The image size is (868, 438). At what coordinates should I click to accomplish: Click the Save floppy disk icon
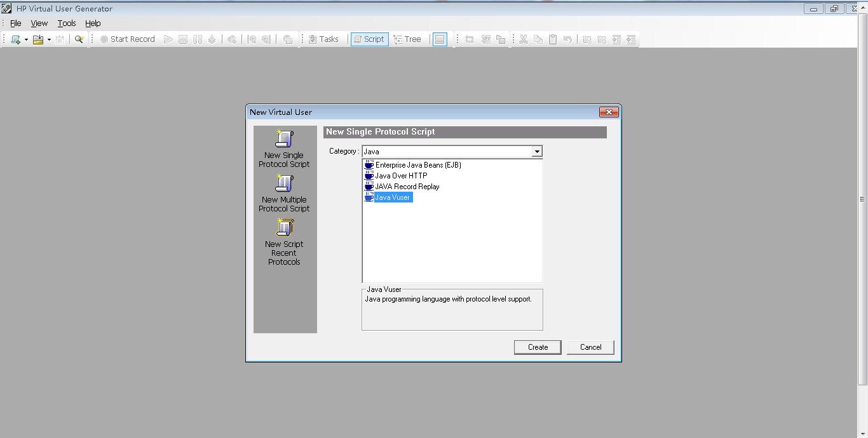click(x=60, y=39)
